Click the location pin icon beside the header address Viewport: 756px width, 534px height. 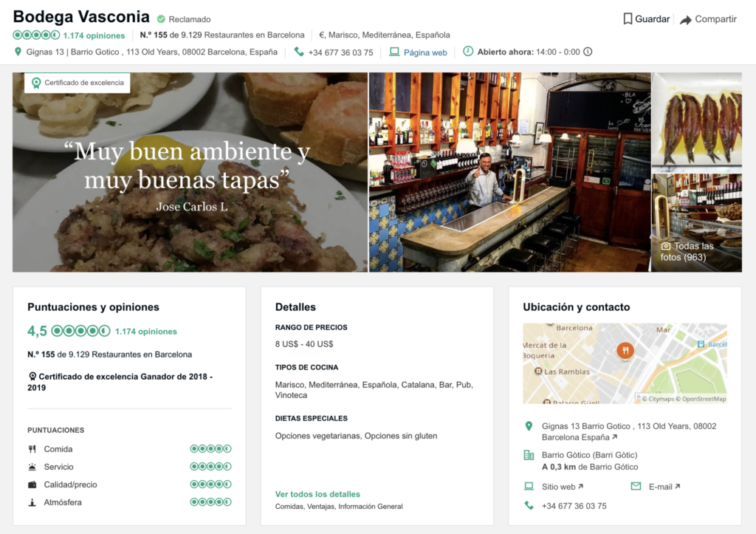(18, 52)
